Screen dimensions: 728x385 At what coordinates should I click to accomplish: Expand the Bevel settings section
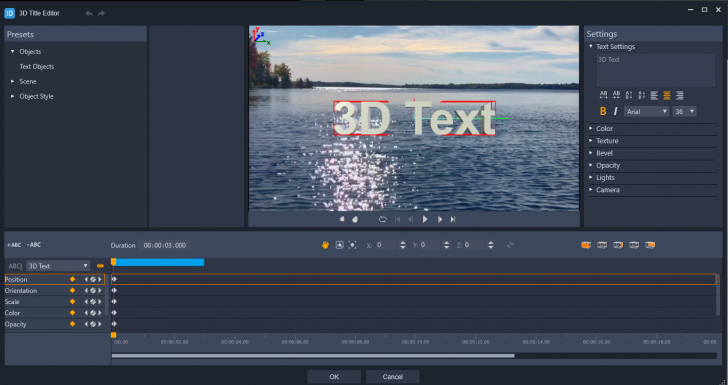click(591, 153)
